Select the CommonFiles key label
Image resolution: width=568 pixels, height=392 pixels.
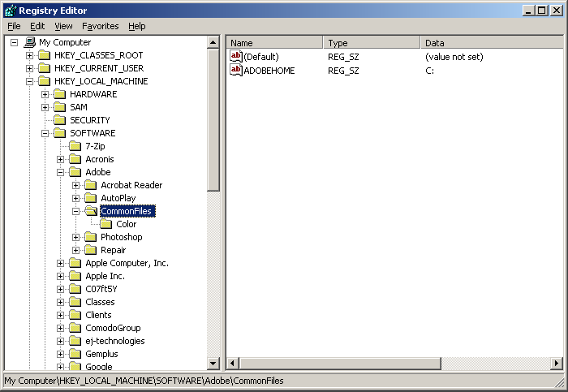pyautogui.click(x=127, y=211)
